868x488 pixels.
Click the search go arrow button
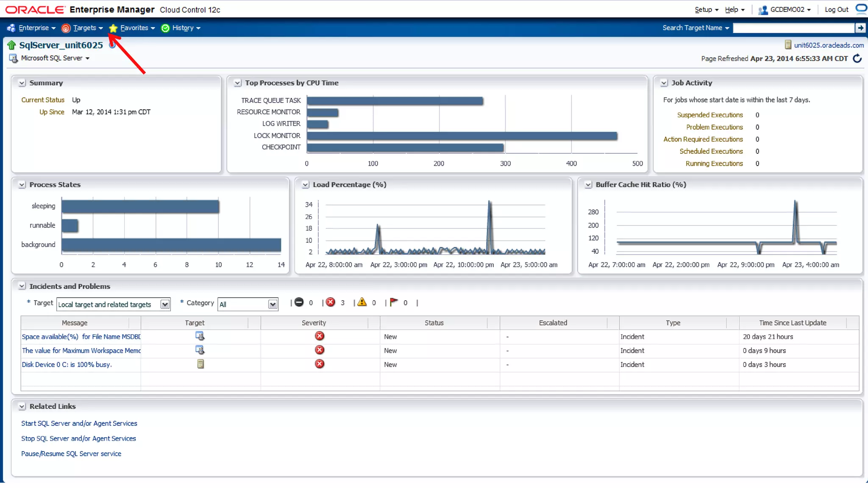point(860,28)
